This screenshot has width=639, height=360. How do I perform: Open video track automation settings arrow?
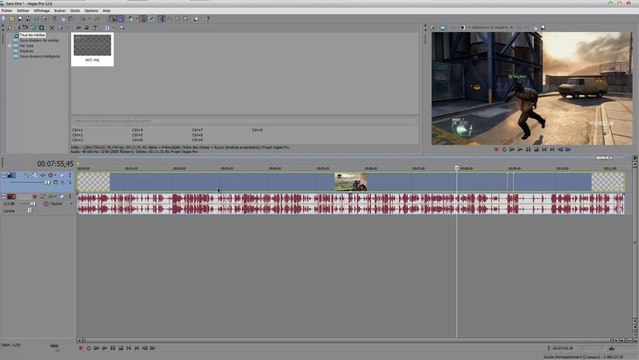pyautogui.click(x=55, y=175)
